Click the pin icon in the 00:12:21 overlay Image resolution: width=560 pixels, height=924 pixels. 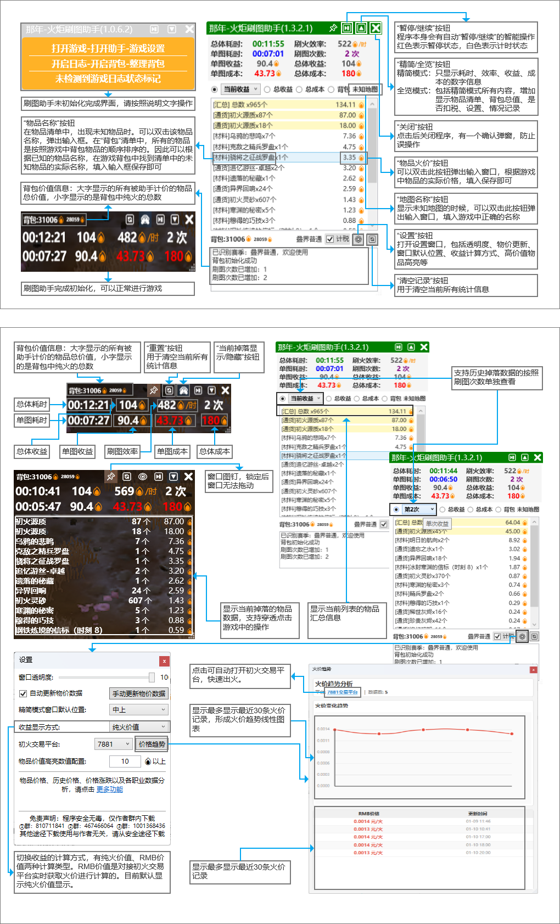pos(153,390)
